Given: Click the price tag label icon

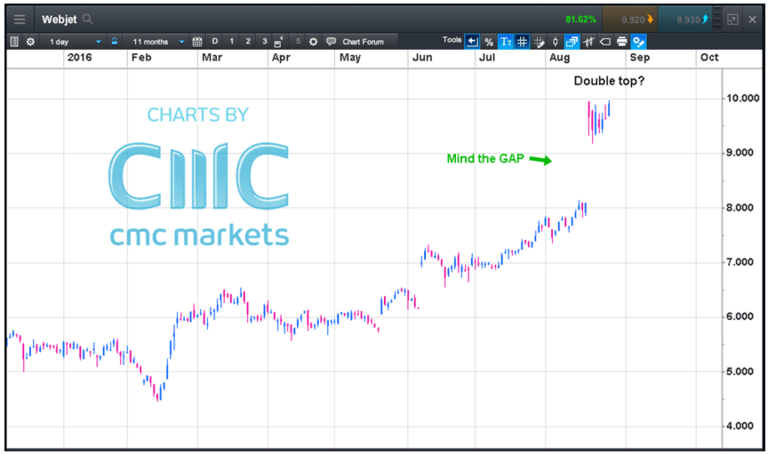Looking at the screenshot, I should pyautogui.click(x=605, y=42).
